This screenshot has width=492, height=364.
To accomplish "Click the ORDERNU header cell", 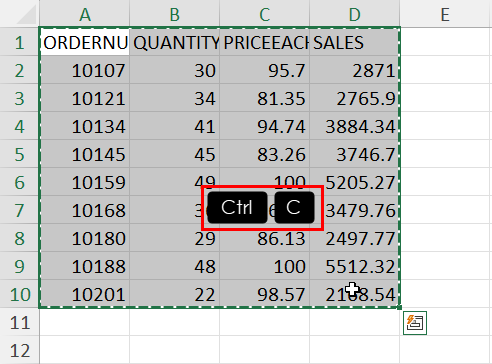I will [x=85, y=42].
